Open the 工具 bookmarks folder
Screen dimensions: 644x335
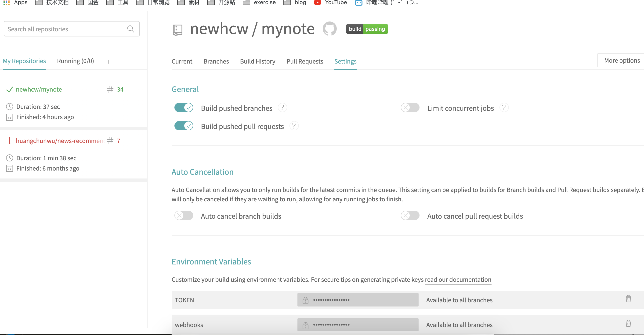(x=117, y=3)
